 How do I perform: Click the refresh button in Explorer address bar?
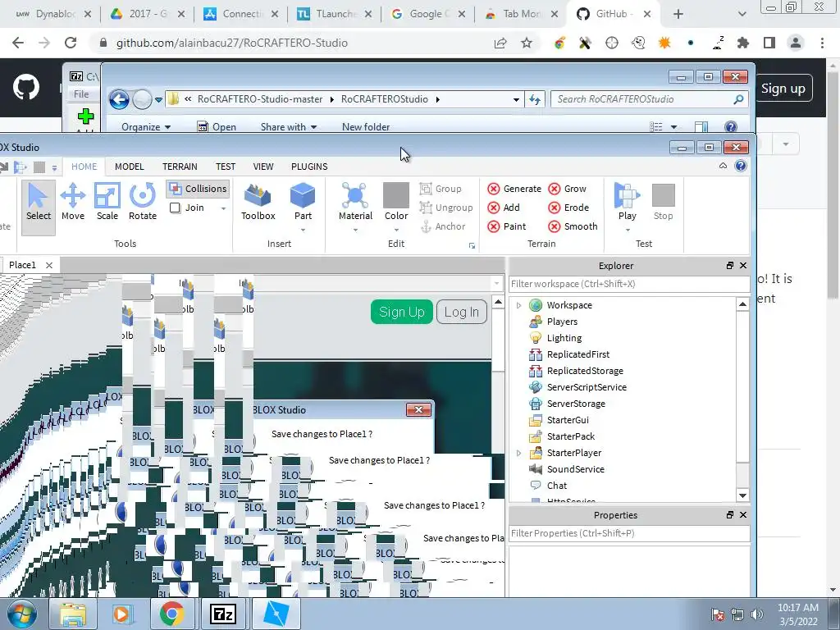pyautogui.click(x=535, y=99)
